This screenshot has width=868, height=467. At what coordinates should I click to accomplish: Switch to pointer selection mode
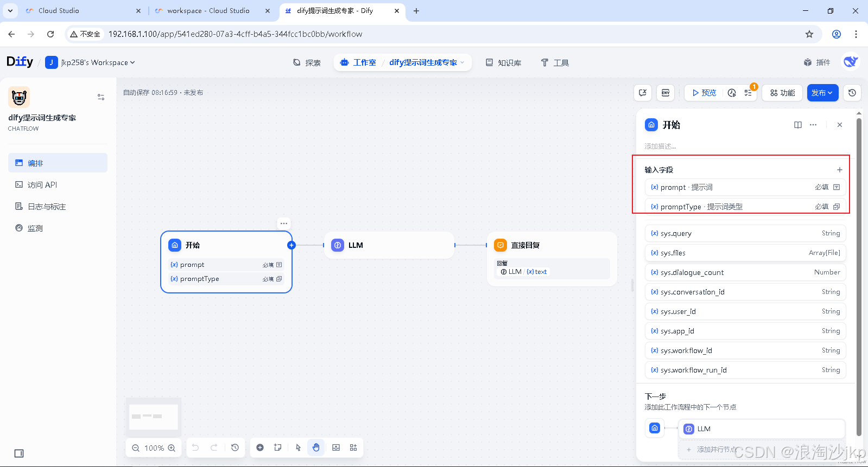(298, 447)
